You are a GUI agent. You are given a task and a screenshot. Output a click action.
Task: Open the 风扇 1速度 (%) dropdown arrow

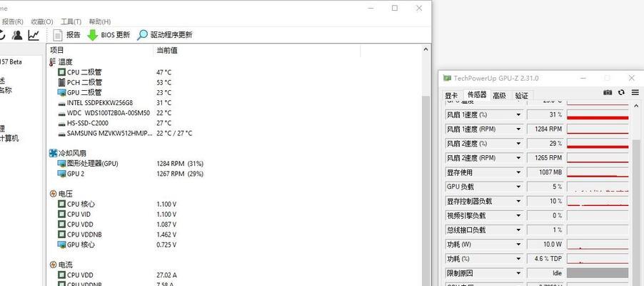518,115
